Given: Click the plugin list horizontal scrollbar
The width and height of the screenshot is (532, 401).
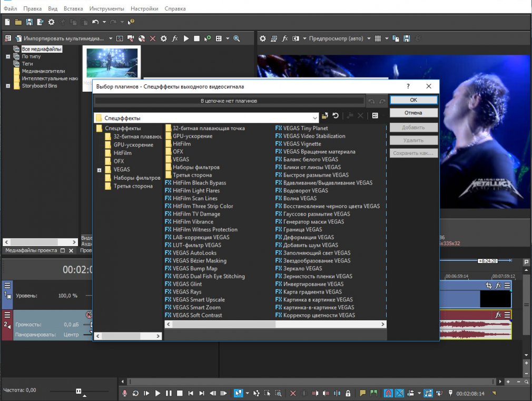Looking at the screenshot, I should coord(275,324).
